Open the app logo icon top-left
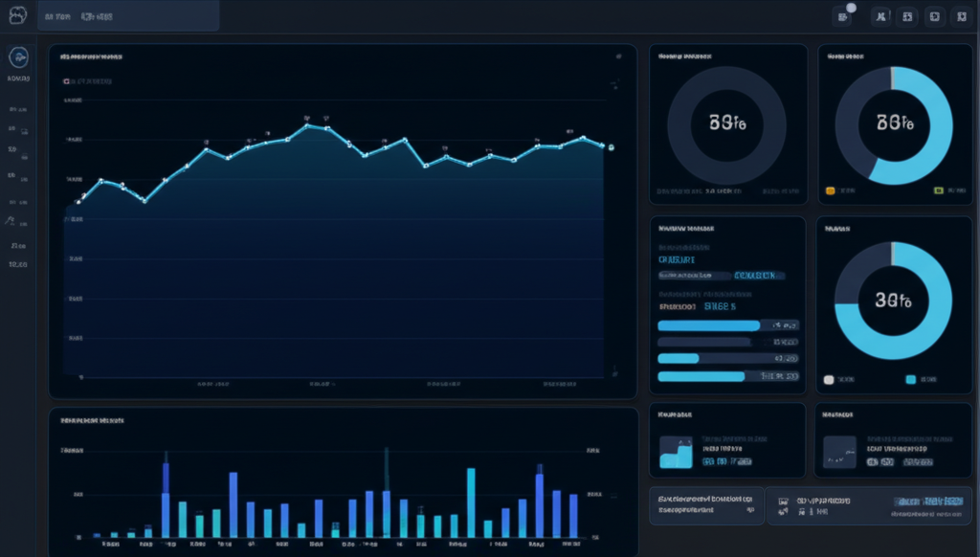This screenshot has width=980, height=557. coord(17,14)
